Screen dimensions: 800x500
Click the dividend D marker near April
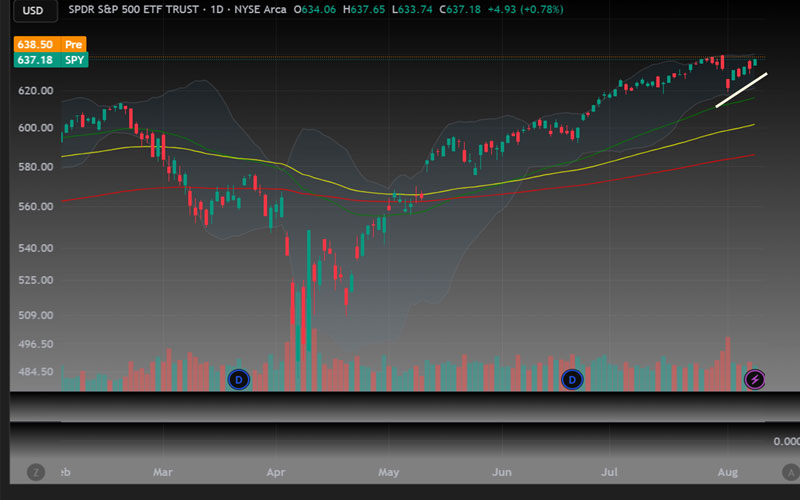[x=238, y=379]
